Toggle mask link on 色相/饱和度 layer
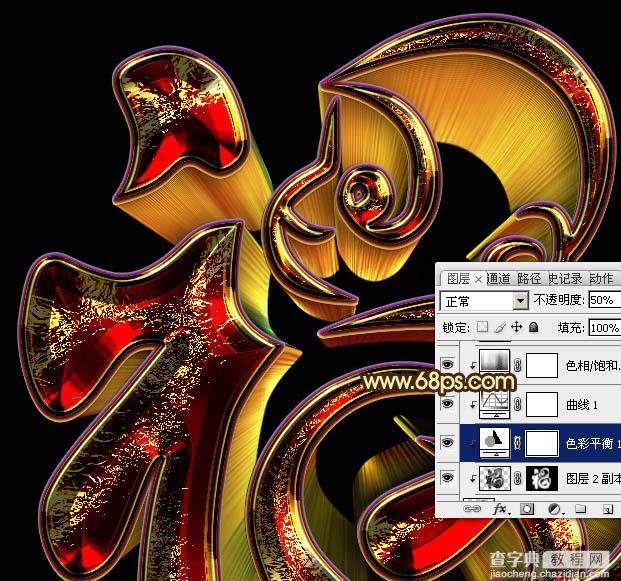Screen dimensions: 621x581 click(517, 365)
